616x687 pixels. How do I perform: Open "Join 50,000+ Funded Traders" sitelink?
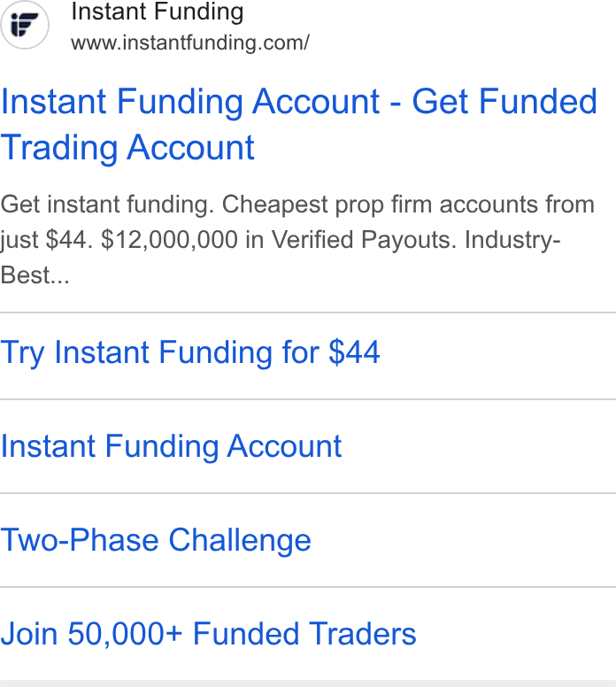208,634
